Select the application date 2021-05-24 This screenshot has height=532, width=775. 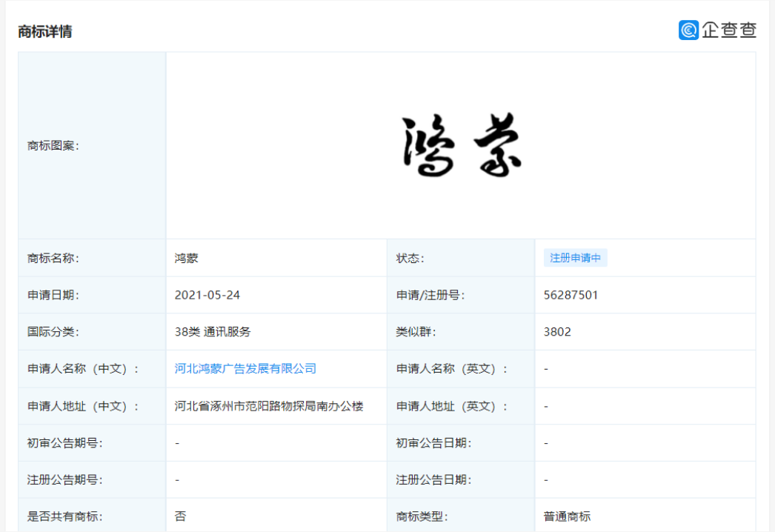tap(207, 295)
